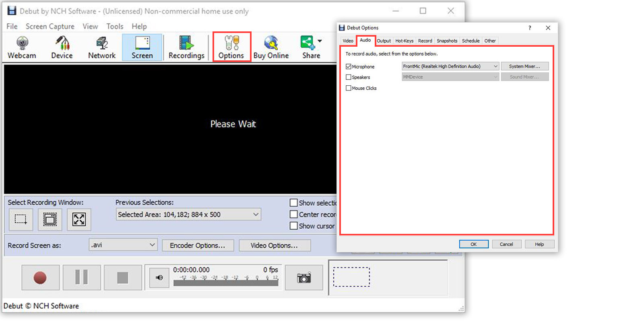Take a snapshot with the camera icon

pos(304,277)
